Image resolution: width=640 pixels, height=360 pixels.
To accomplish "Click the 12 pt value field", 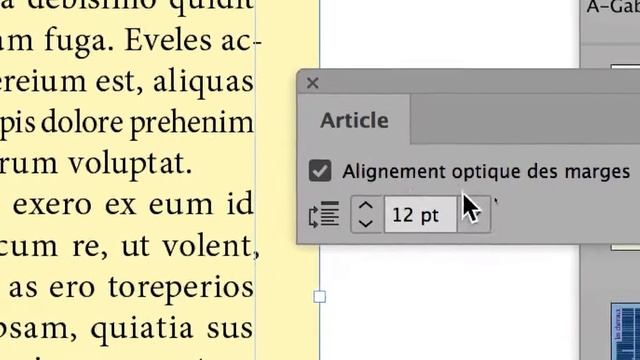I will point(420,215).
